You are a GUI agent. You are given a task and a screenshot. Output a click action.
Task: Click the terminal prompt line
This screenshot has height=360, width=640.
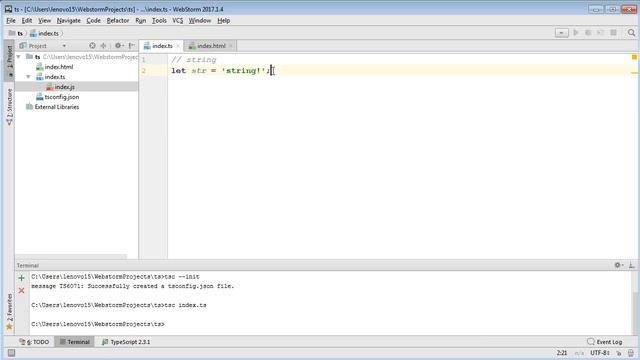point(98,324)
